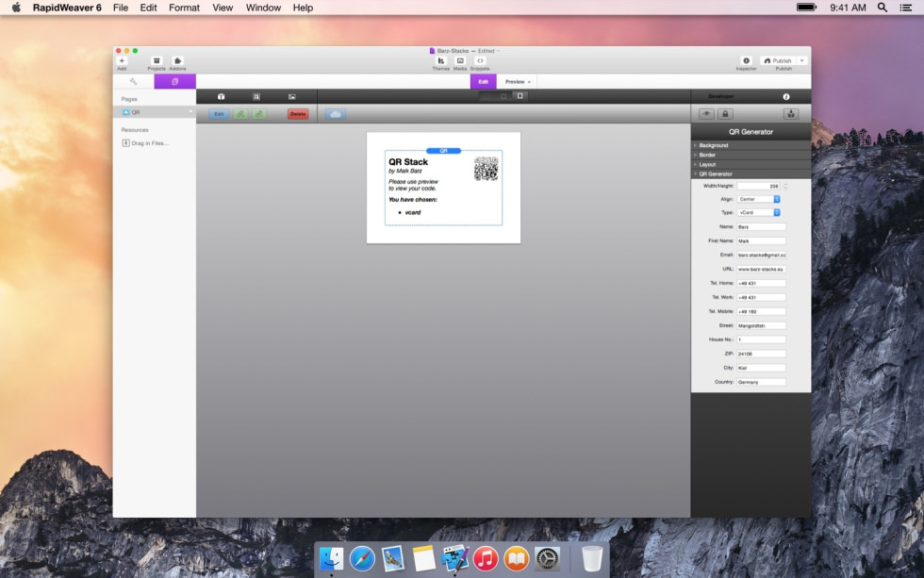The width and height of the screenshot is (924, 578).
Task: Open the Align dropdown set to Center
Action: [x=758, y=199]
